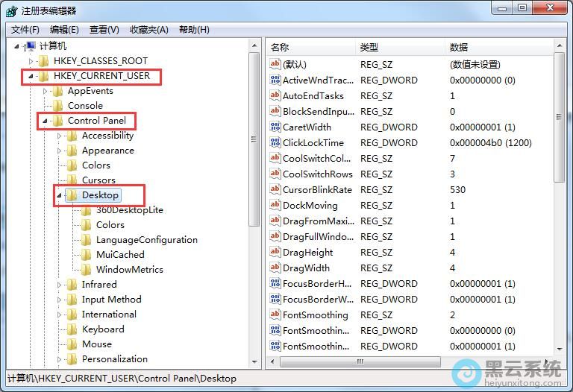The height and width of the screenshot is (392, 573).
Task: Expand the Accessibility key arrow
Action: click(59, 136)
